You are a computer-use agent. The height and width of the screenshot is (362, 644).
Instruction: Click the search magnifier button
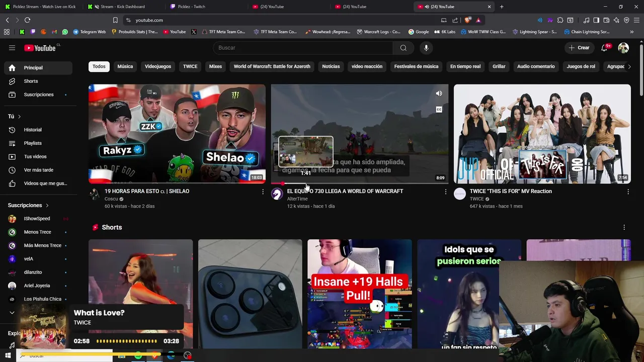point(403,48)
